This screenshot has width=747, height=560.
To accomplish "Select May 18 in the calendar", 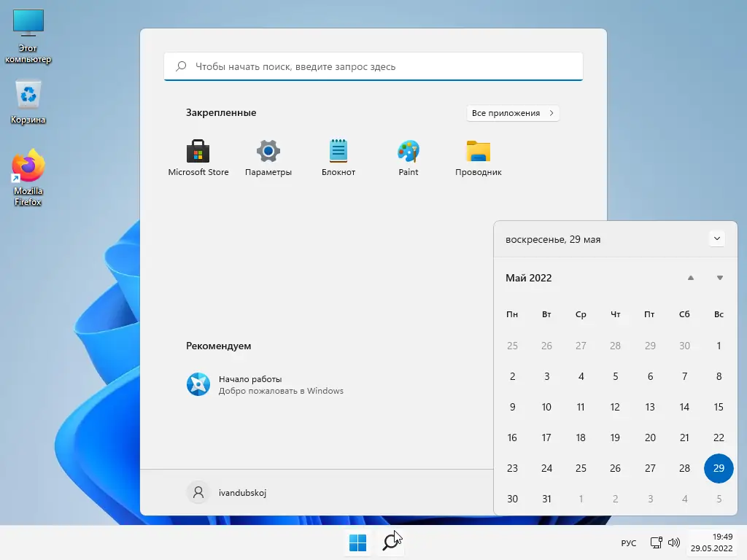I will (x=581, y=437).
